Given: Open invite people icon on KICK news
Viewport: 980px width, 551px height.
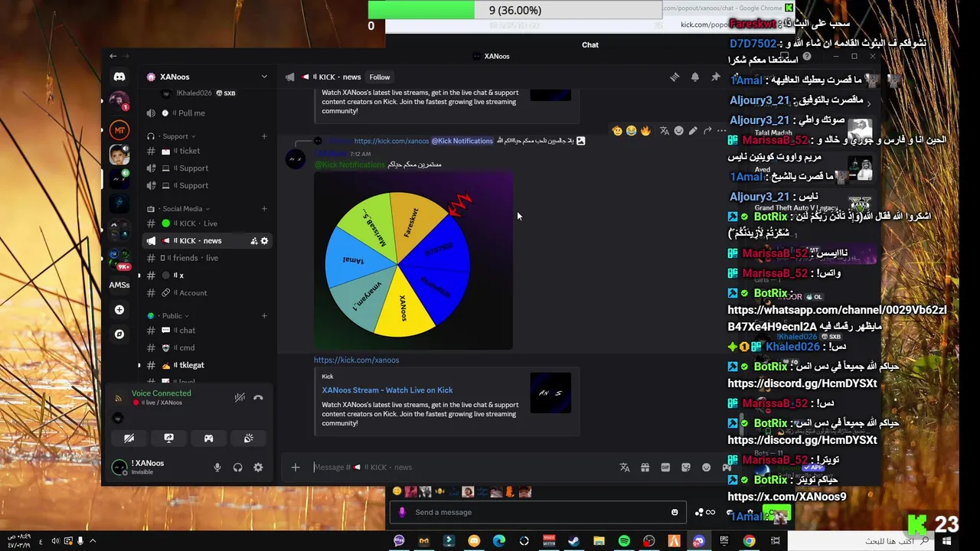Looking at the screenshot, I should tap(253, 241).
